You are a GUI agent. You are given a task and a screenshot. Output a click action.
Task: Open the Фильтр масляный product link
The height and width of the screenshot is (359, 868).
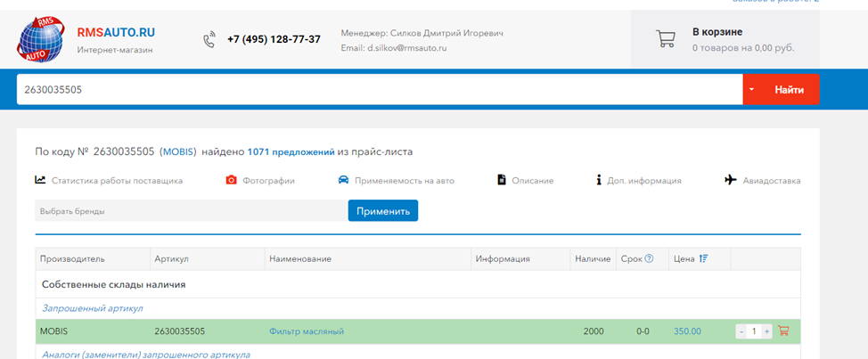tap(307, 331)
